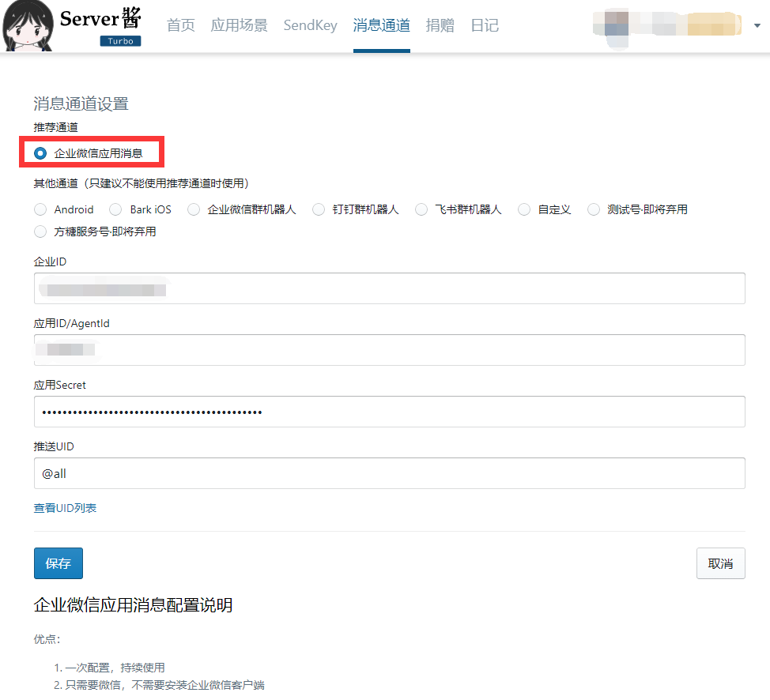Click the text 一次配置，持续使用
Screen dimensions: 770x700
point(115,668)
